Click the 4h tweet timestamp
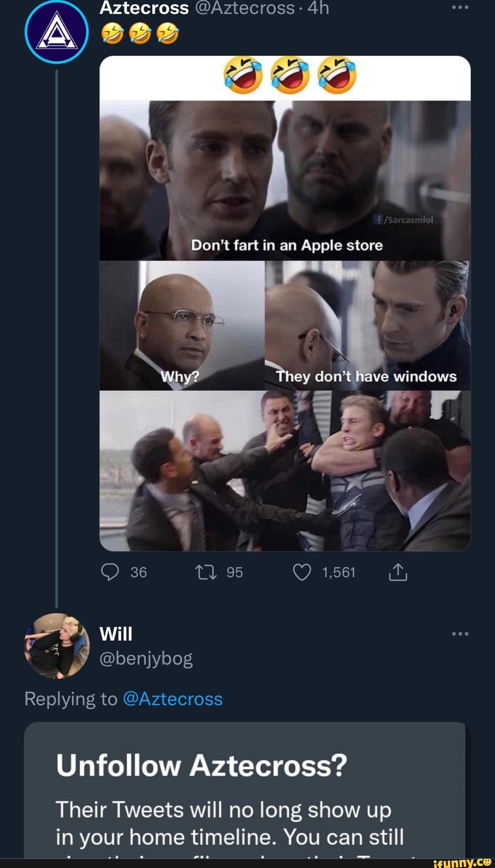Viewport: 495px width, 868px height. (x=318, y=8)
